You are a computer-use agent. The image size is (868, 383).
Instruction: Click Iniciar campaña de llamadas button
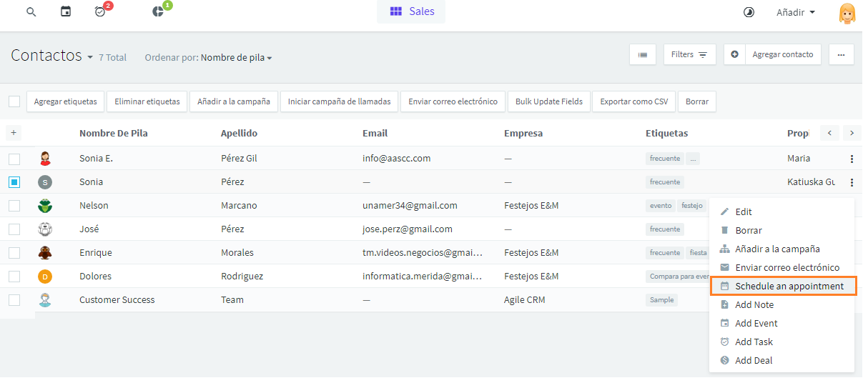click(339, 101)
